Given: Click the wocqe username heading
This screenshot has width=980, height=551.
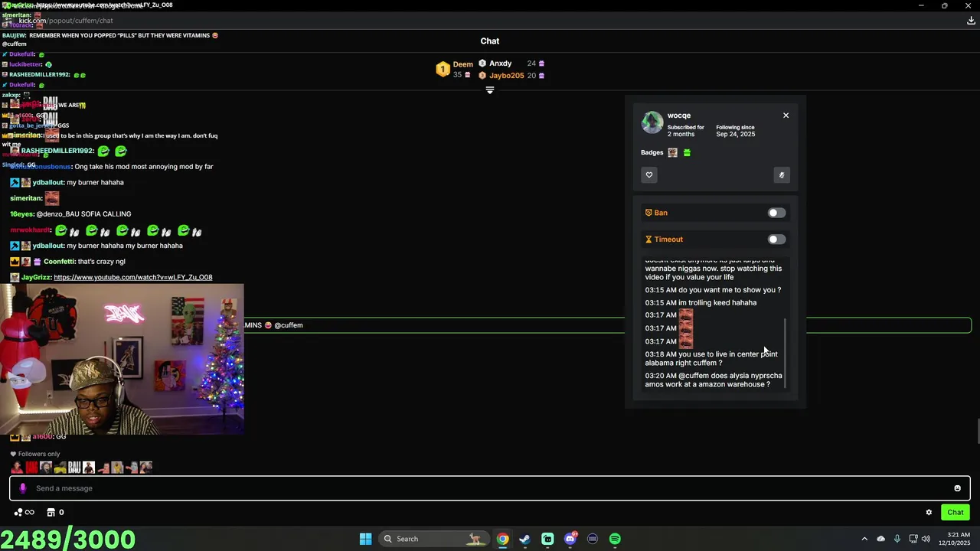Looking at the screenshot, I should pyautogui.click(x=679, y=116).
